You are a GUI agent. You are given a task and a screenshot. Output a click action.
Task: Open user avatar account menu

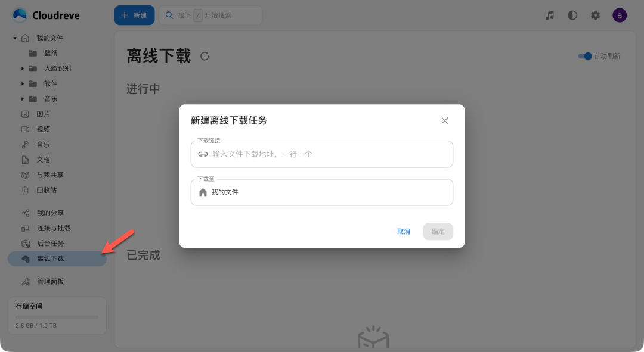(x=620, y=15)
